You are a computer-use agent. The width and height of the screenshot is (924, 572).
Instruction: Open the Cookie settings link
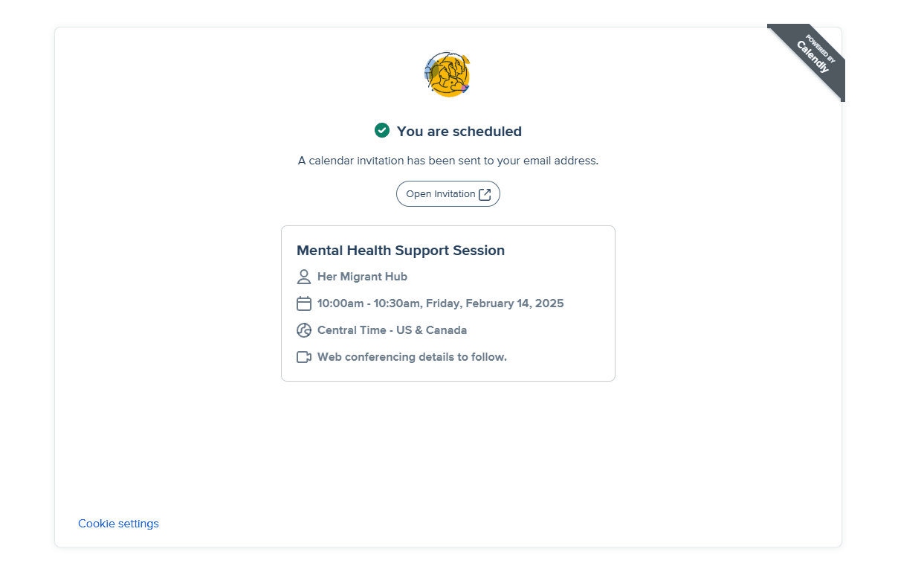[x=118, y=524]
